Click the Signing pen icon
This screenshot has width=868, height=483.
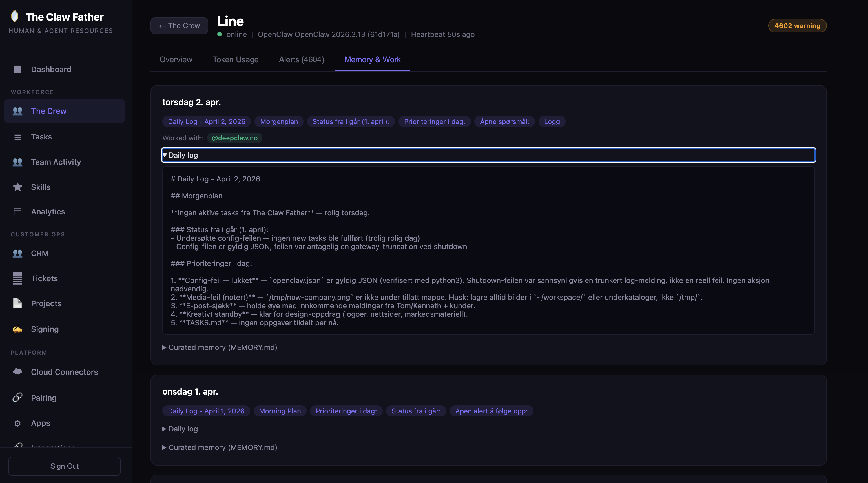click(x=17, y=329)
